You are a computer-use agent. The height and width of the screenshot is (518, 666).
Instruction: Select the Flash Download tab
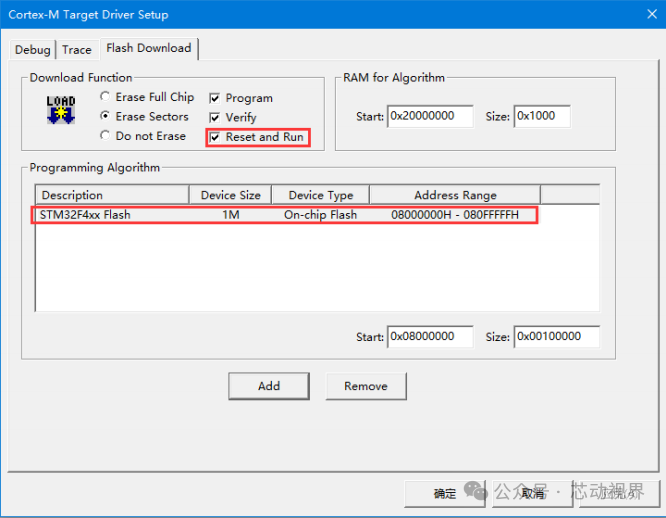pyautogui.click(x=149, y=48)
